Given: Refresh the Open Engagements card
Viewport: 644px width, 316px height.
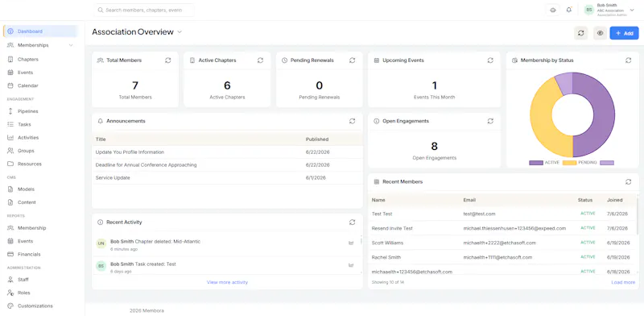Looking at the screenshot, I should 490,122.
